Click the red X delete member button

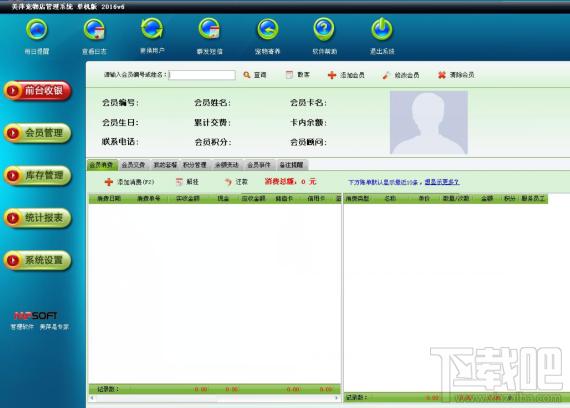(x=456, y=75)
